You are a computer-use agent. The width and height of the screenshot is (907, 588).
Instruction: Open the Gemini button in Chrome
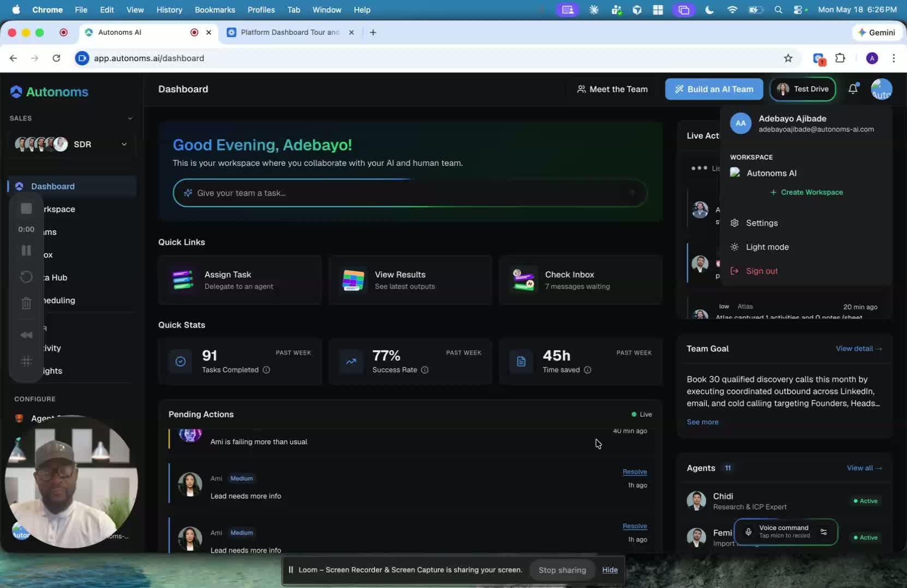876,32
